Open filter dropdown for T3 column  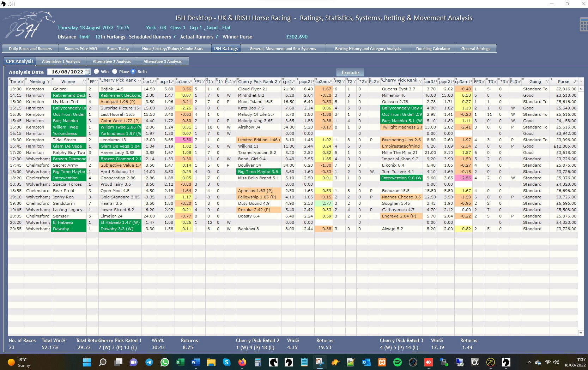[495, 82]
